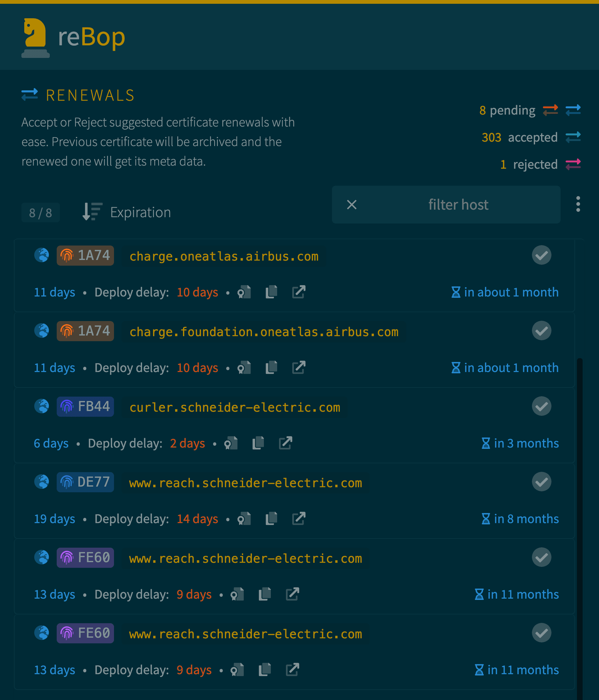Screen dimensions: 599x700
Task: Click globe icon on curler.schneider-electric row
Action: point(42,406)
